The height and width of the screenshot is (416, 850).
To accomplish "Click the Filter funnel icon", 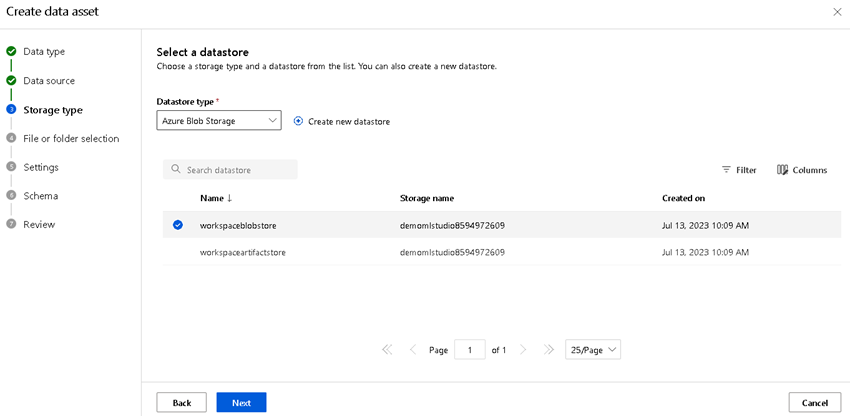I will pyautogui.click(x=726, y=170).
